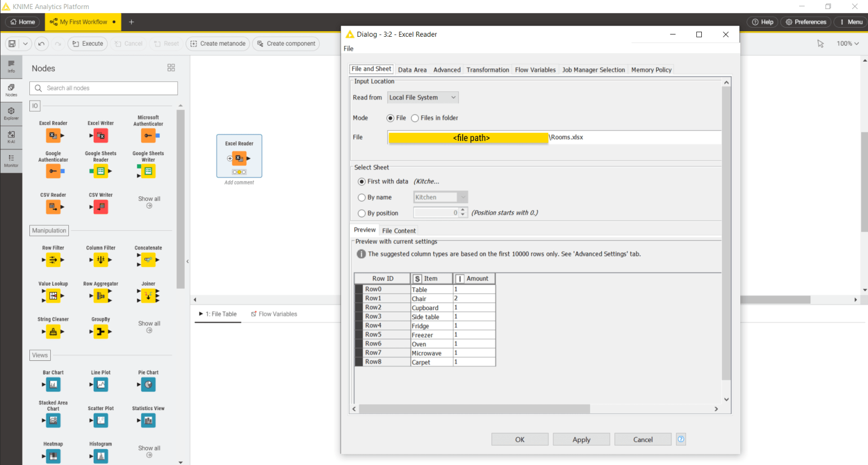Screen dimensions: 868x465
Task: Open the Read from Local File System dropdown
Action: click(423, 97)
